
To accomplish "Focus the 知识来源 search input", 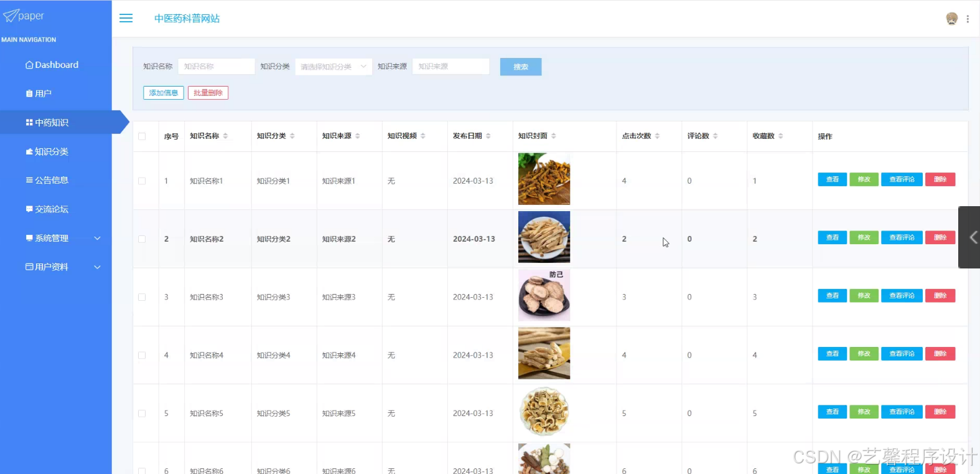I will 450,67.
